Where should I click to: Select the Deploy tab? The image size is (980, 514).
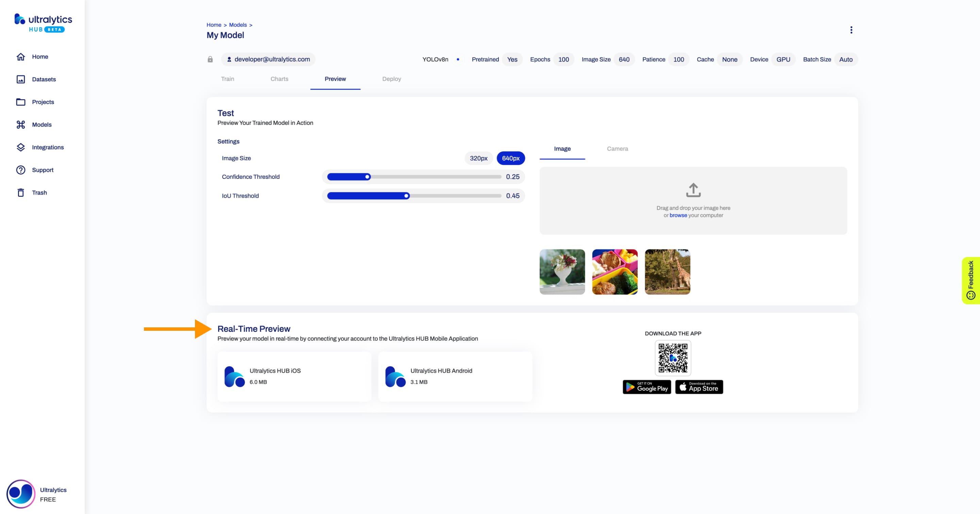[x=391, y=79]
